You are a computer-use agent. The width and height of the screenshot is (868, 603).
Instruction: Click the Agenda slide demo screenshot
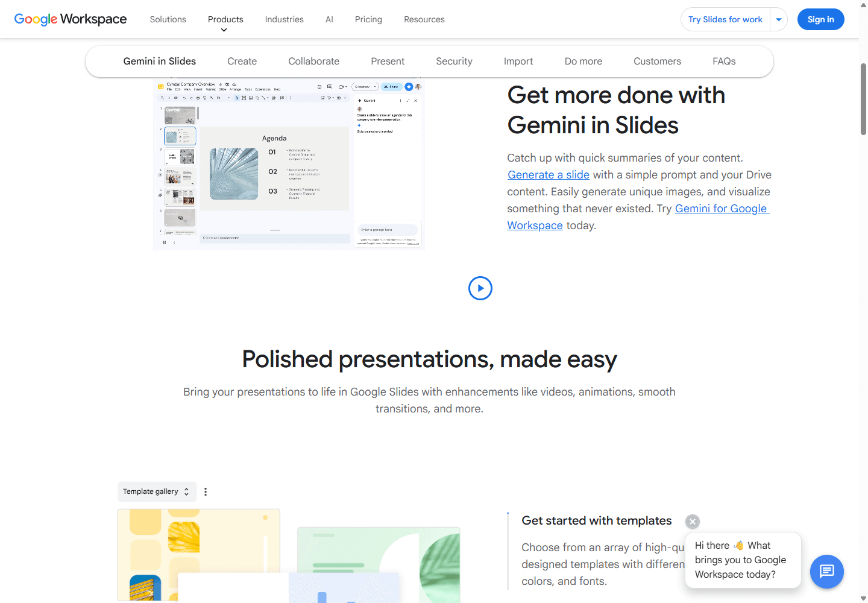point(289,164)
